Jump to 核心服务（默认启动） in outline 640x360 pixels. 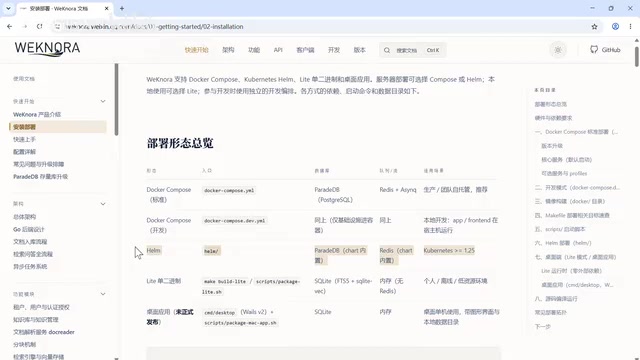click(x=567, y=160)
